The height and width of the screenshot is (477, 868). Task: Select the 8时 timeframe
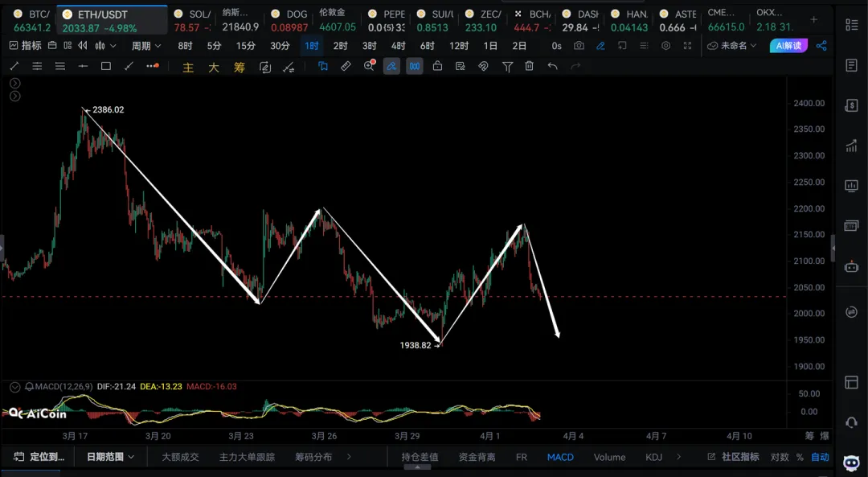click(x=186, y=46)
